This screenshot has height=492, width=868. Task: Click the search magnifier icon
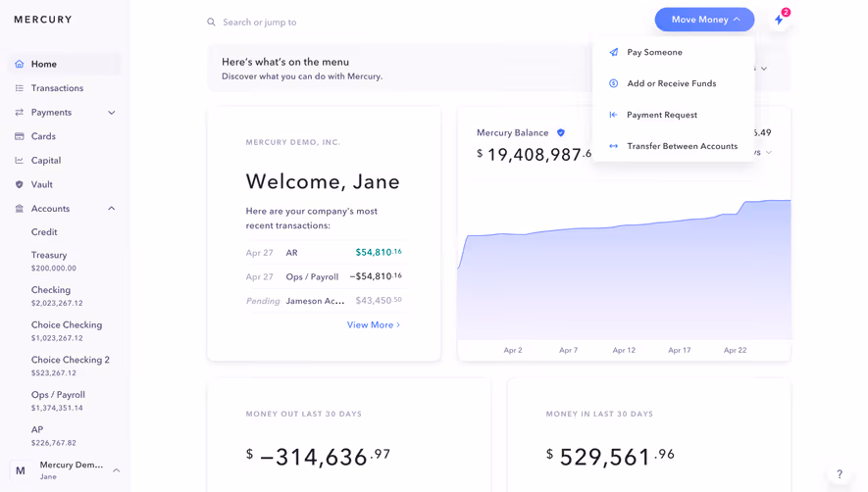[x=212, y=23]
